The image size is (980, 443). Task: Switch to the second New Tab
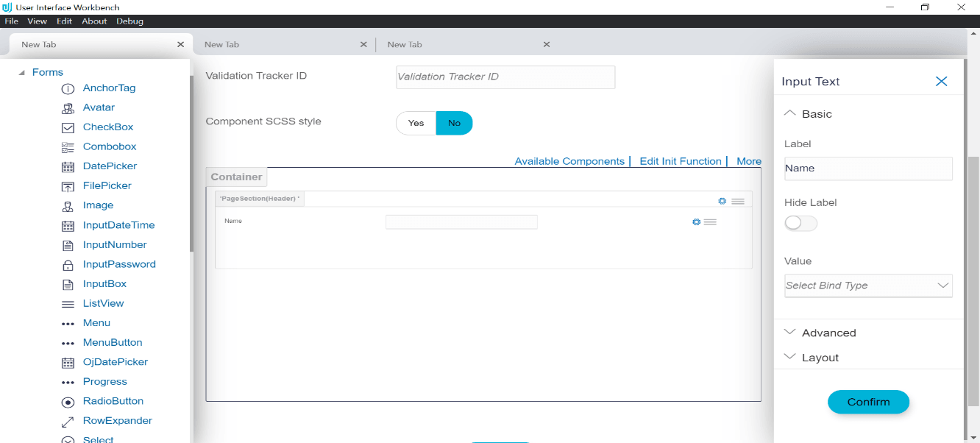click(221, 44)
